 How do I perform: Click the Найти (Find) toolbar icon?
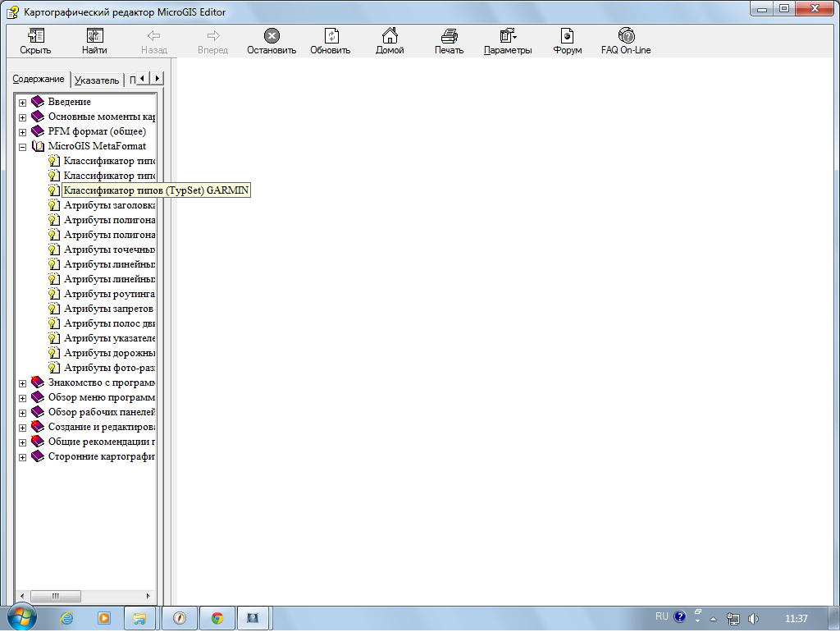click(x=94, y=36)
